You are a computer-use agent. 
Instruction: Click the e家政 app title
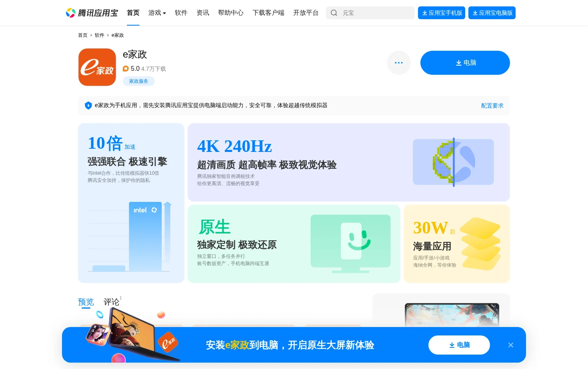135,54
